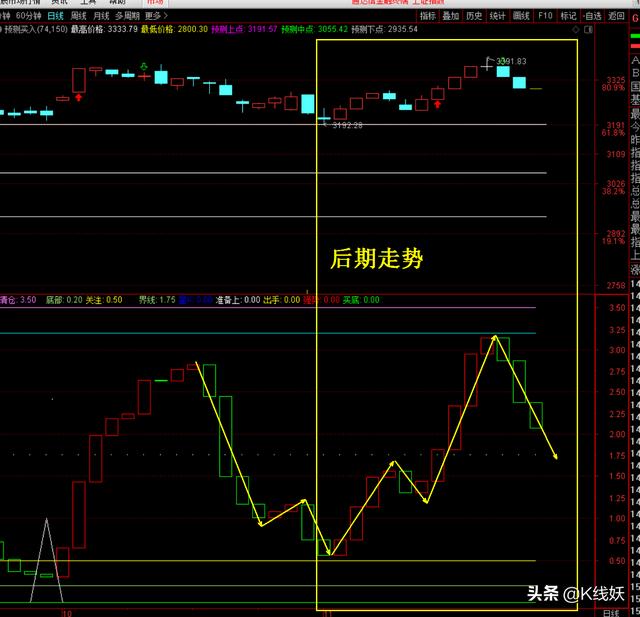
Task: Click the 叠加 overlay button
Action: coord(451,16)
